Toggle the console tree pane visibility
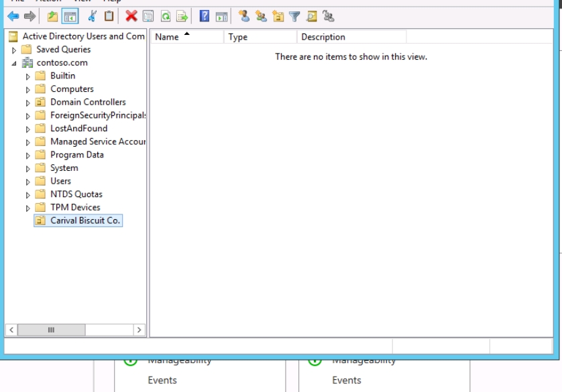Screen dimensions: 562x392 coord(70,17)
